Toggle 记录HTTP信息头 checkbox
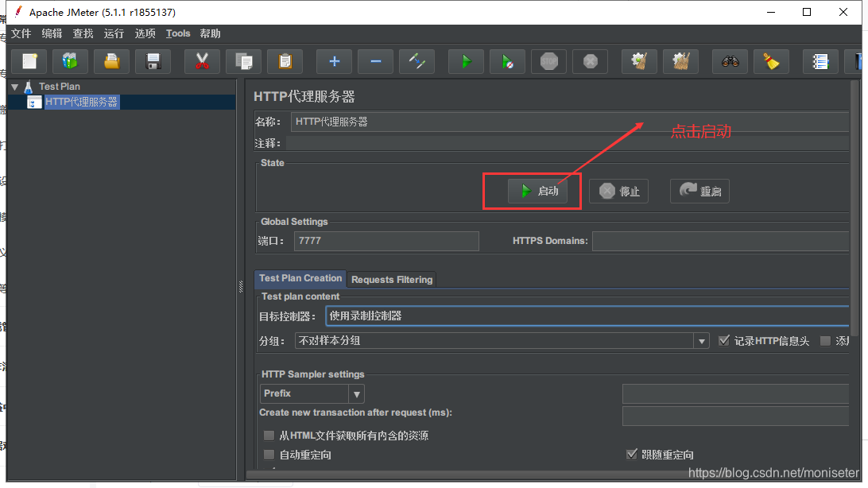The height and width of the screenshot is (488, 868). click(723, 340)
